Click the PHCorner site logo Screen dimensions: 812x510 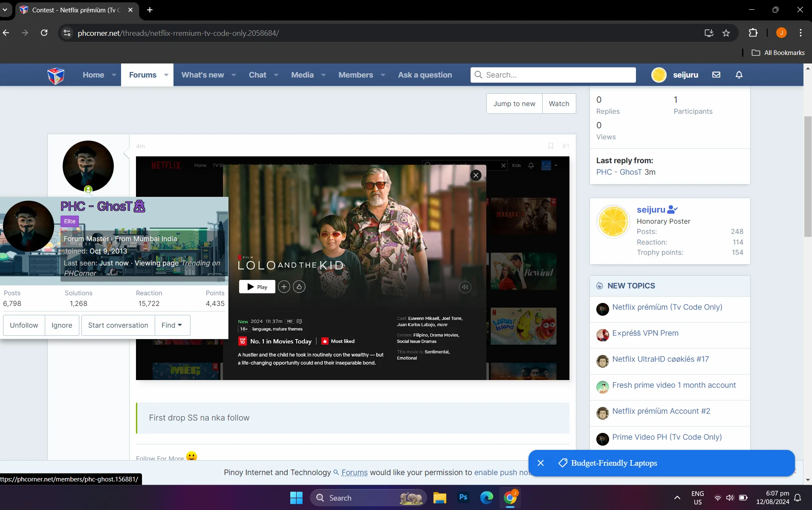coord(56,75)
